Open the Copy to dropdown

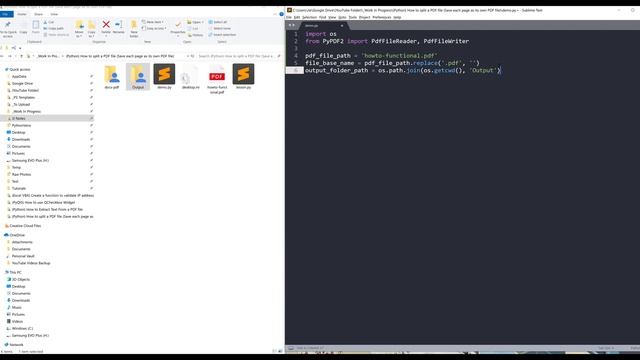click(x=92, y=28)
